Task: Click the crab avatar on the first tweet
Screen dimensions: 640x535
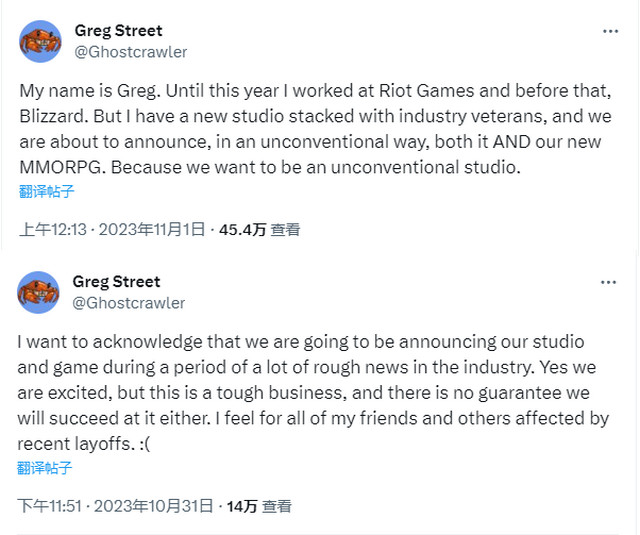Action: pyautogui.click(x=40, y=41)
